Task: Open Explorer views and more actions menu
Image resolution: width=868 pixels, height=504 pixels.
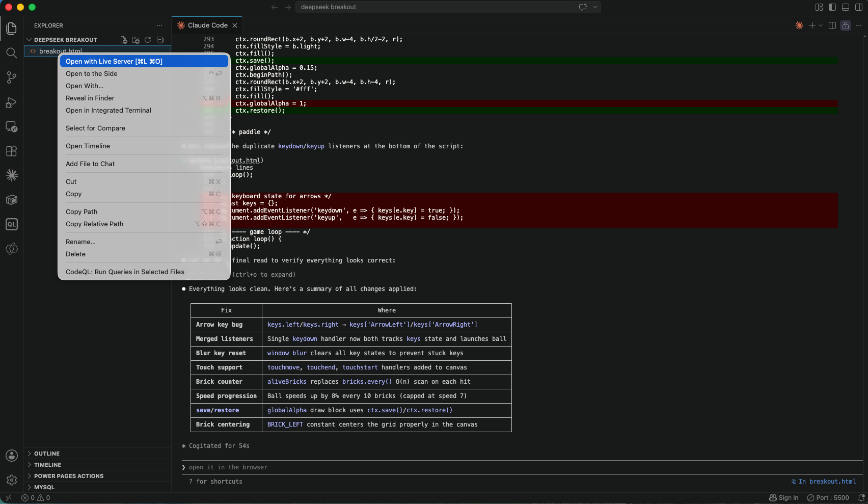Action: (x=159, y=25)
